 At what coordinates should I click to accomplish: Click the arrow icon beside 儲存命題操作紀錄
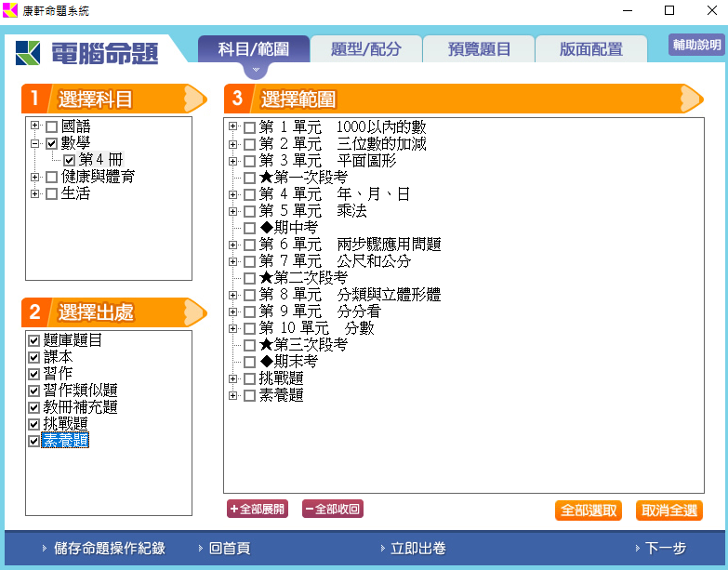coord(44,549)
